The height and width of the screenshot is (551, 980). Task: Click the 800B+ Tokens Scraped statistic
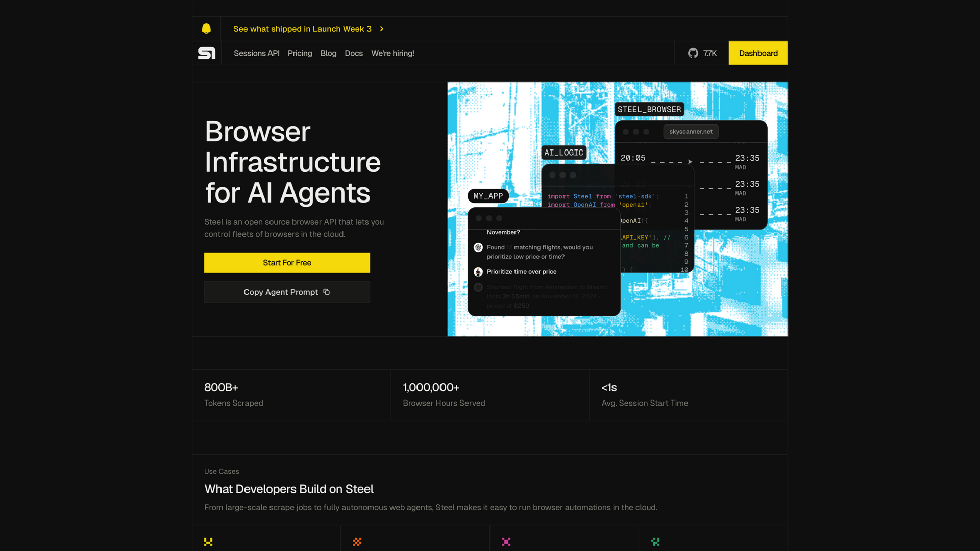click(x=291, y=395)
